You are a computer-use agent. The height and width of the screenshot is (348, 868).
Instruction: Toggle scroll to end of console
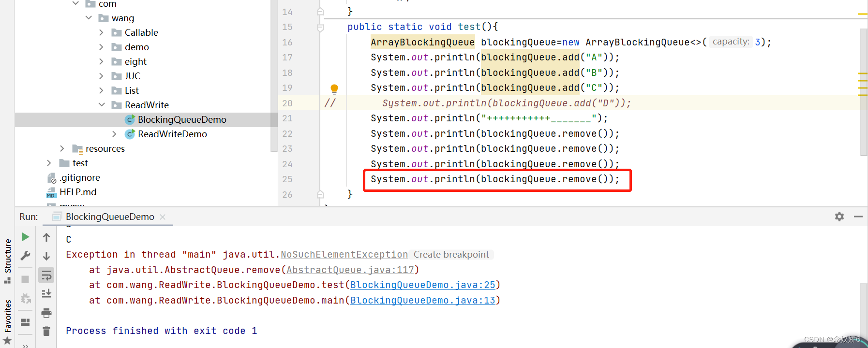pyautogui.click(x=46, y=294)
